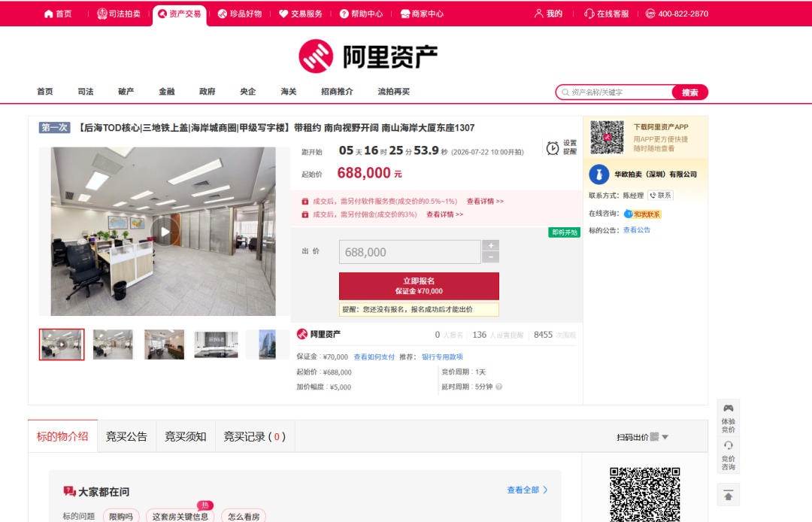Switch to the 竞买记录 tab
This screenshot has height=522, width=812.
[254, 436]
